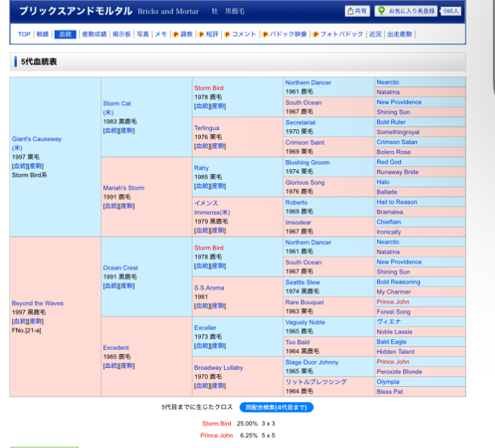Open Mariah's Storm horse link
Viewport: 495px width, 448px height.
pyautogui.click(x=124, y=187)
